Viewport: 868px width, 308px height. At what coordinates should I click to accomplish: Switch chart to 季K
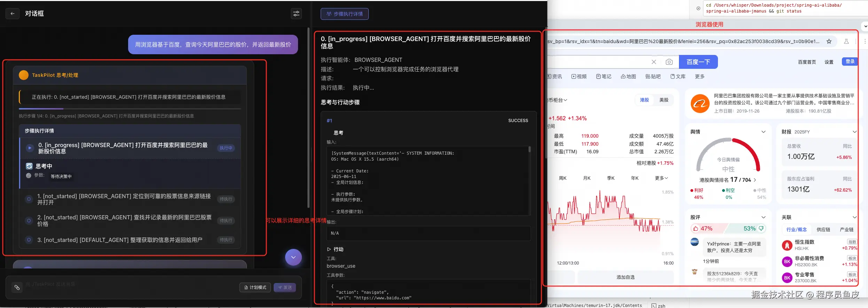[611, 178]
